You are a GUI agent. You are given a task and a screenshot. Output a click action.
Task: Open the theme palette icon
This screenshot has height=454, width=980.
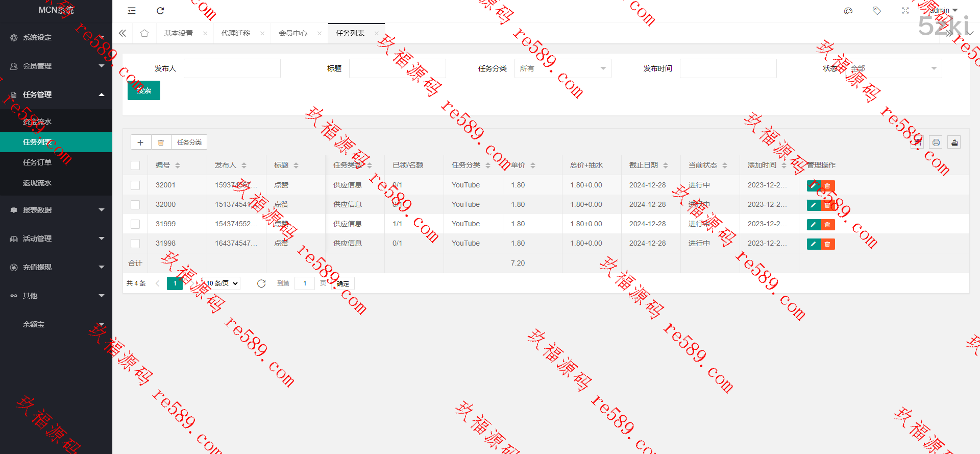[x=848, y=11]
